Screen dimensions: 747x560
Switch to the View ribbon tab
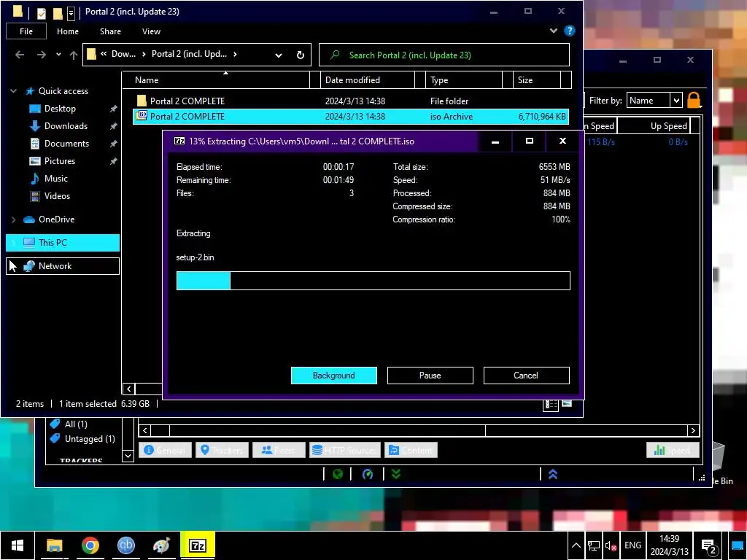(151, 31)
